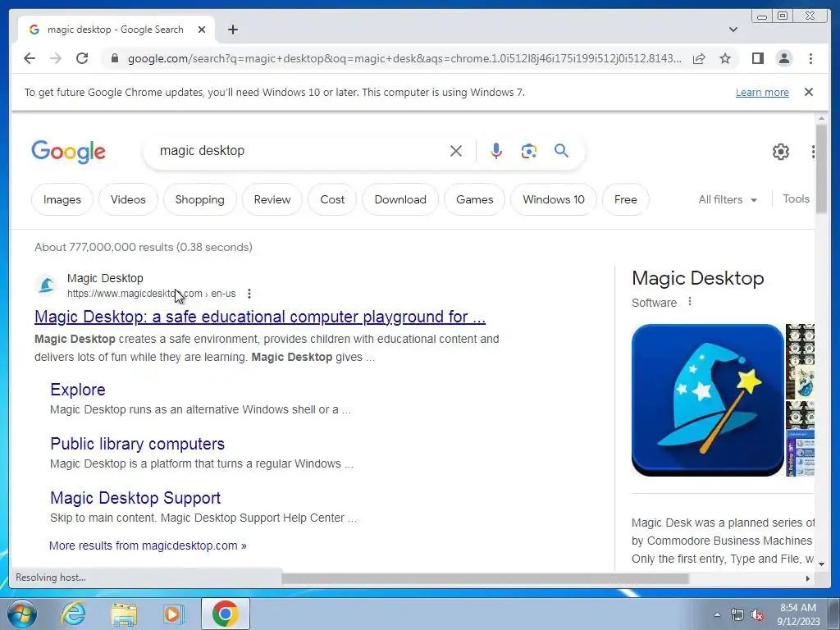Click the Magic Desktop knowledge panel title
Image resolution: width=840 pixels, height=630 pixels.
coord(697,278)
